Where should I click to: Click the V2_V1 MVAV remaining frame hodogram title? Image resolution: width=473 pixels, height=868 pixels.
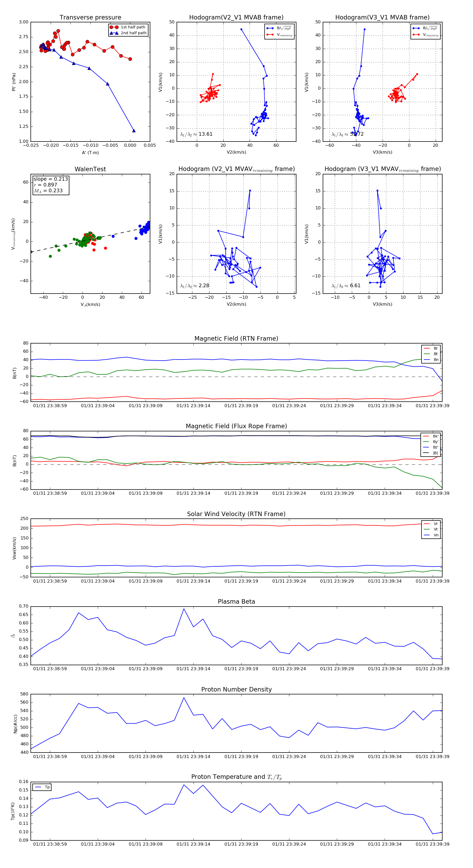tap(236, 169)
